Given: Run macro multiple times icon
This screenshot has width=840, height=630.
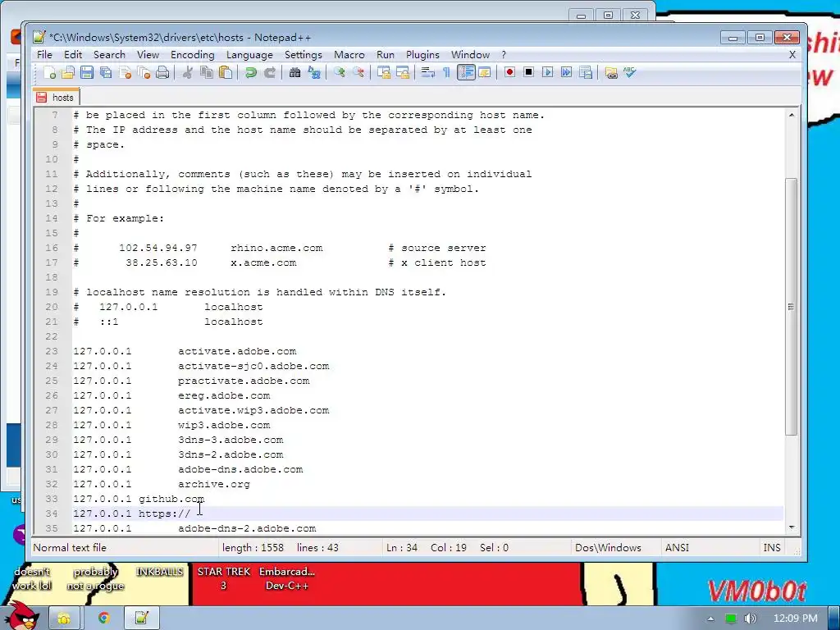Looking at the screenshot, I should [566, 72].
